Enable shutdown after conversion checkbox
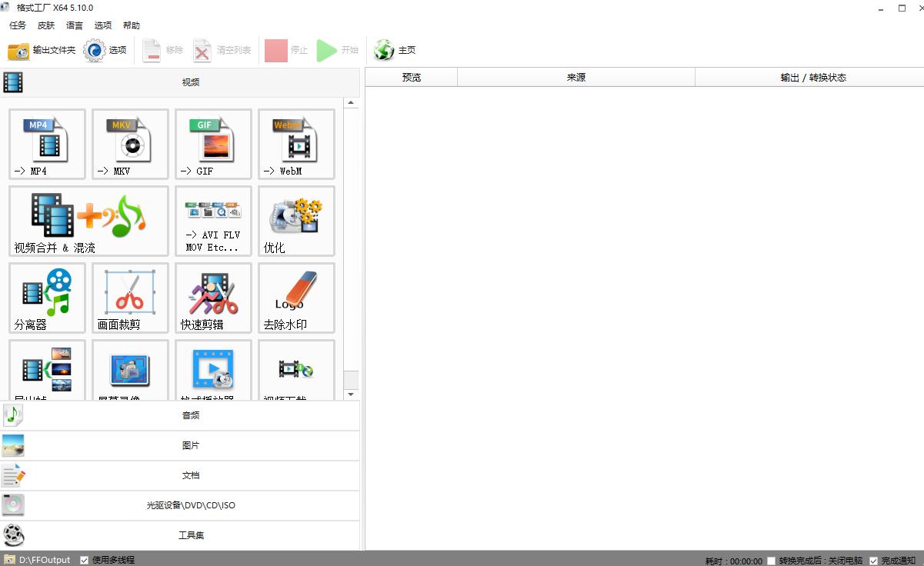The image size is (924, 566). pos(772,561)
